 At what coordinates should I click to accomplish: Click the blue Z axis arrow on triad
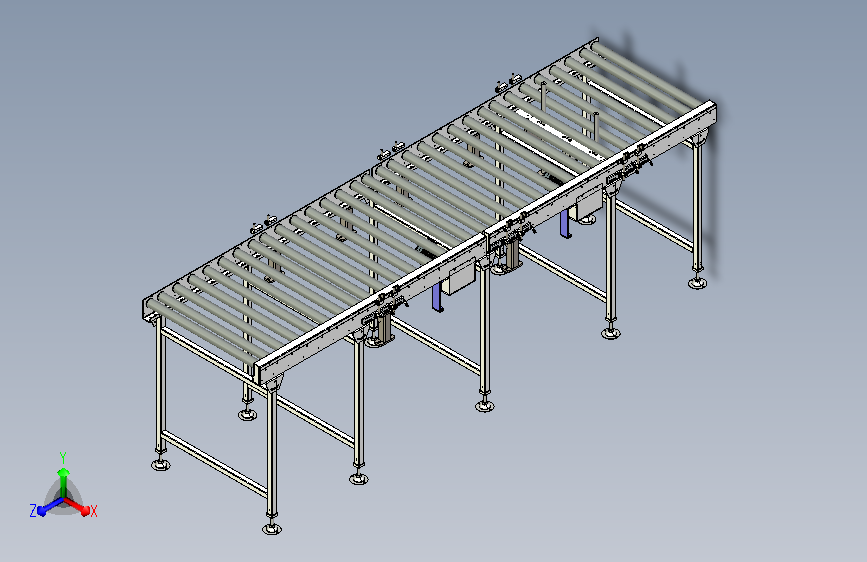tap(51, 506)
